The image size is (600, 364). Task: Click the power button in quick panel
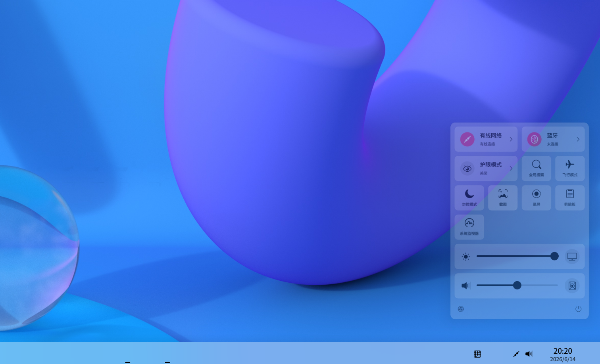pyautogui.click(x=579, y=309)
